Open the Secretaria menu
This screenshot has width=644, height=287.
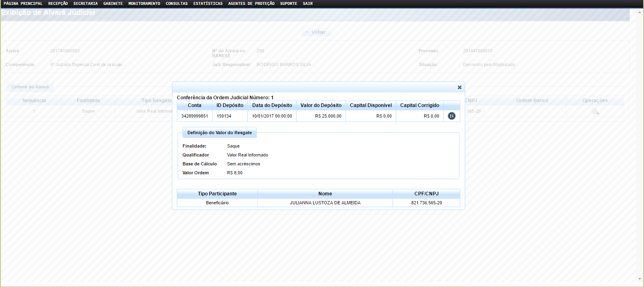(86, 4)
